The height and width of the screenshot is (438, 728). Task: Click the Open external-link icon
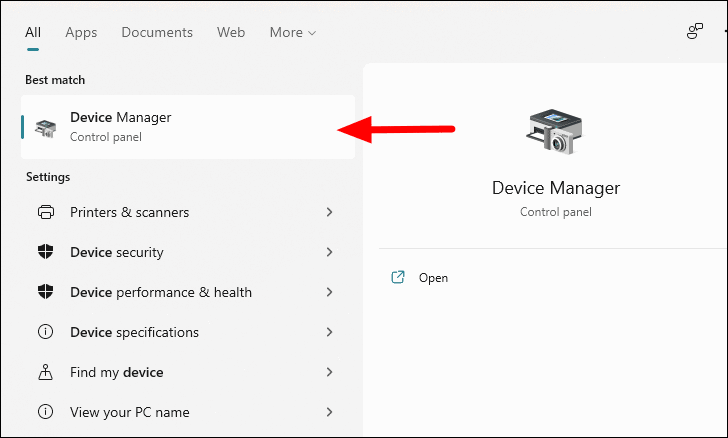(x=398, y=277)
